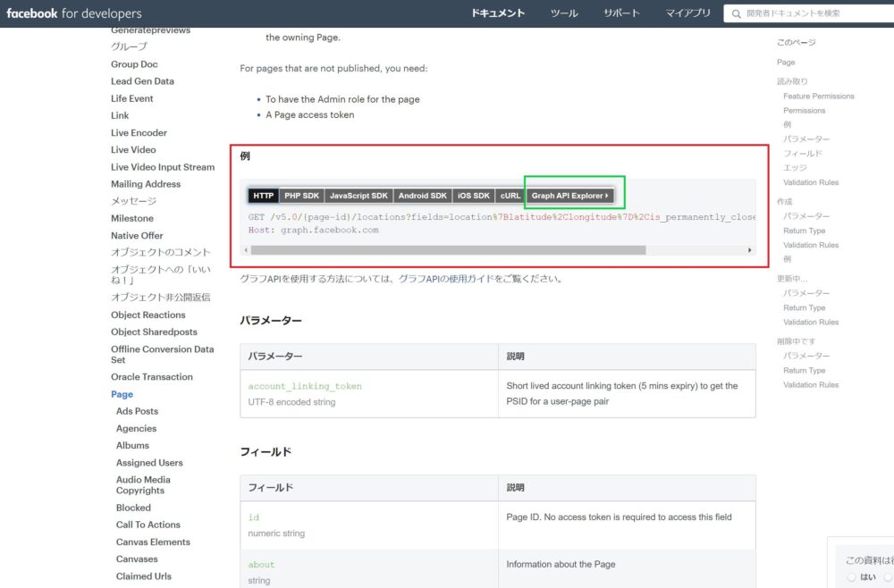Open the マイアプリ menu
Image resolution: width=894 pixels, height=588 pixels.
(x=688, y=13)
